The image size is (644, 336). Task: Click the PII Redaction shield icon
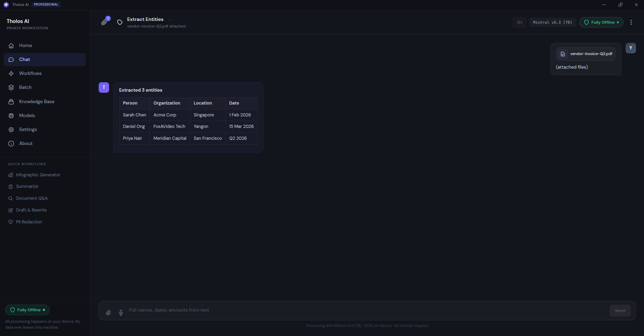point(10,222)
